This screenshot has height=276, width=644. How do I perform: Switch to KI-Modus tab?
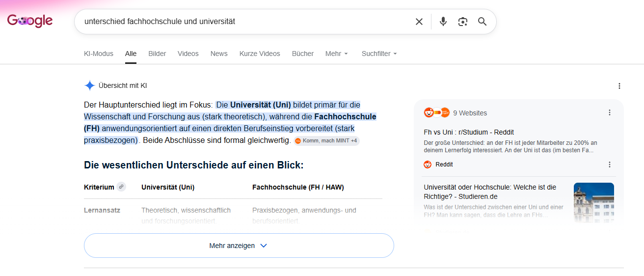coord(99,54)
